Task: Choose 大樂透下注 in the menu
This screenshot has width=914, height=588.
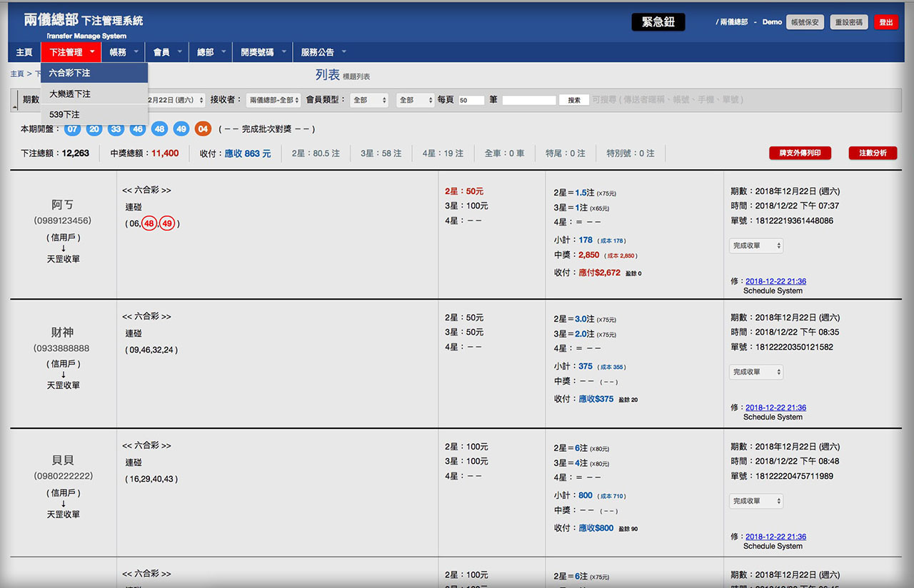Action: (70, 93)
